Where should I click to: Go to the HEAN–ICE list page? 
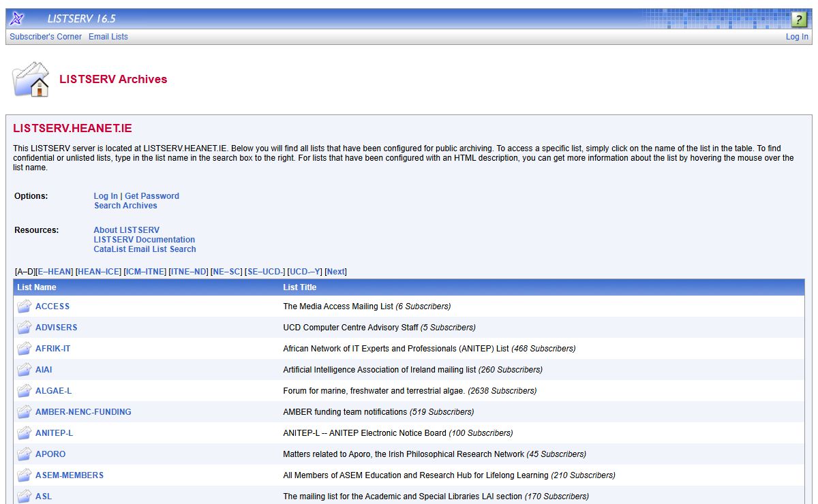pos(99,272)
